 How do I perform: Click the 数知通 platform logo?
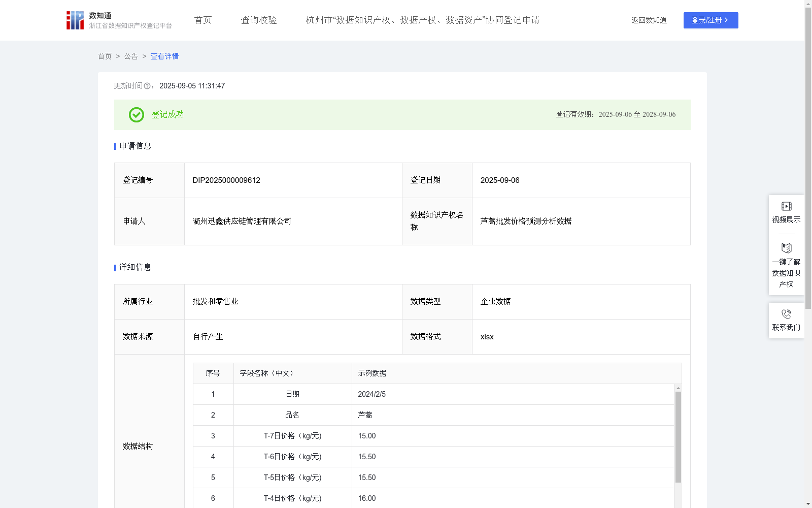point(75,20)
